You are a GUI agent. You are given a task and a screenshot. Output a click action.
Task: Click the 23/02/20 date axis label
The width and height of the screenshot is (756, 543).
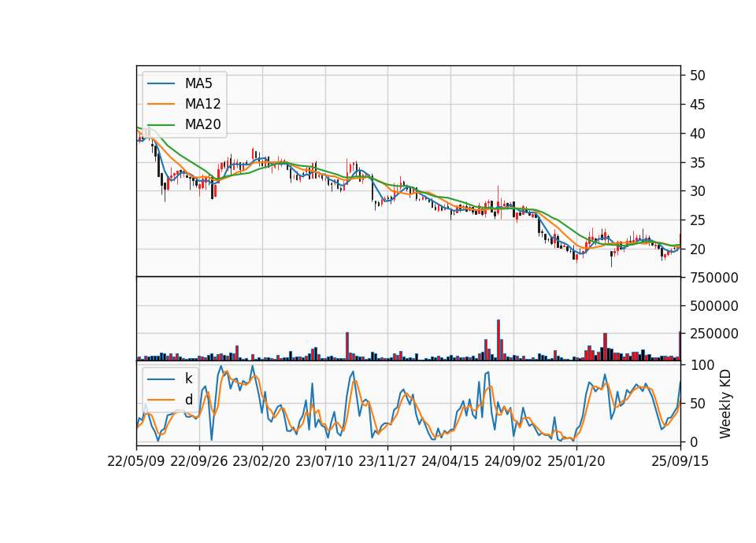pyautogui.click(x=261, y=462)
